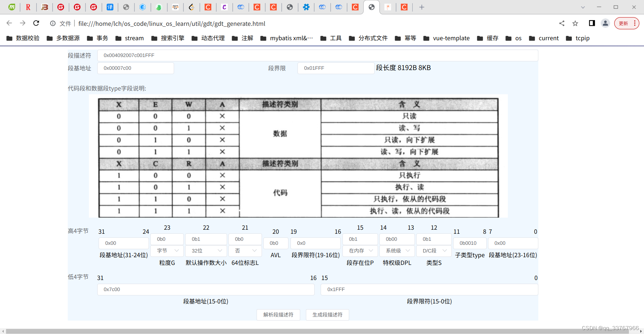This screenshot has width=644, height=334.
Task: Focus the 段描述符 input field
Action: pyautogui.click(x=318, y=55)
